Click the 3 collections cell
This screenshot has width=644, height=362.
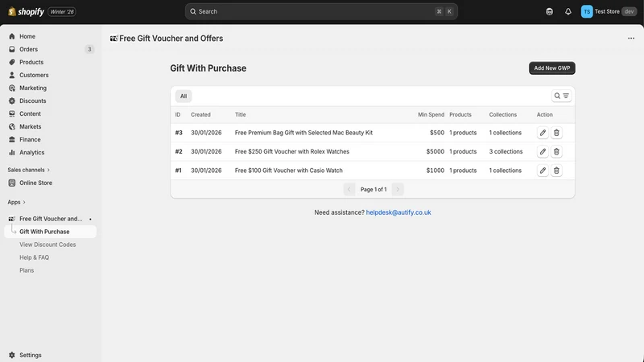pos(506,151)
